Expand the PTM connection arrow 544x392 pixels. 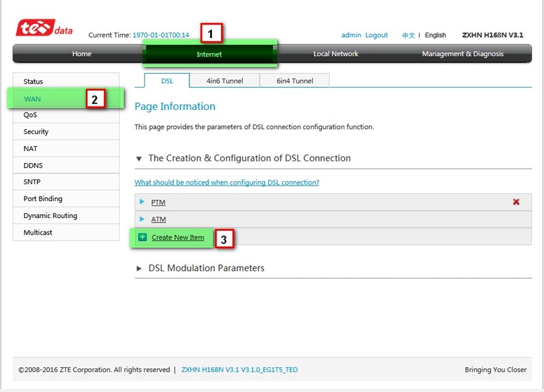tap(143, 202)
